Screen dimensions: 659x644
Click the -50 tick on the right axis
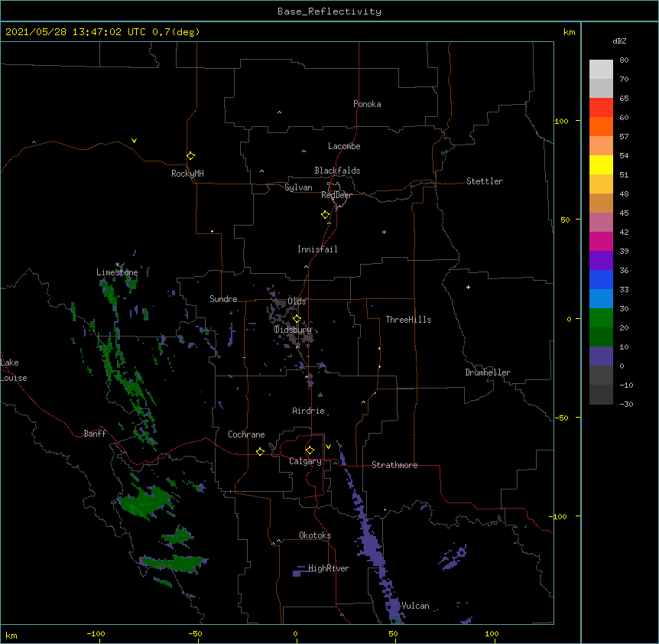[561, 418]
